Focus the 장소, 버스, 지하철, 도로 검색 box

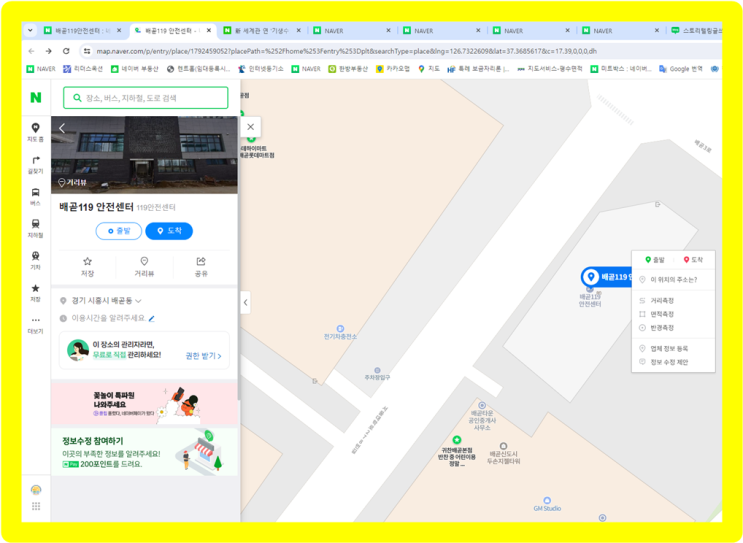point(145,98)
